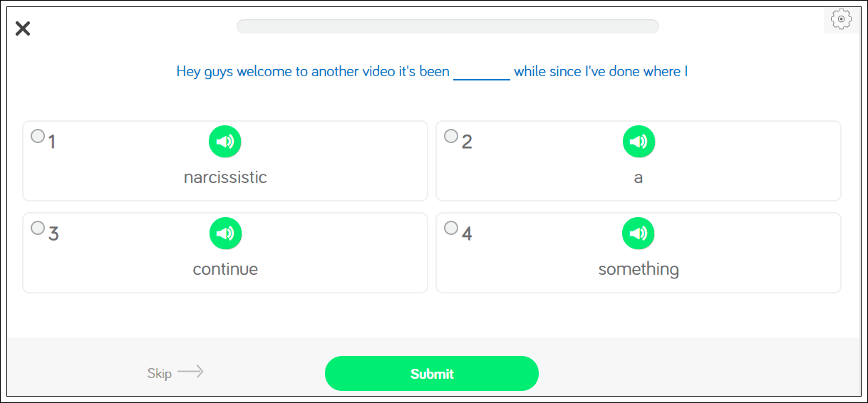This screenshot has width=868, height=403.
Task: Select radio button for option 3
Action: click(x=38, y=228)
